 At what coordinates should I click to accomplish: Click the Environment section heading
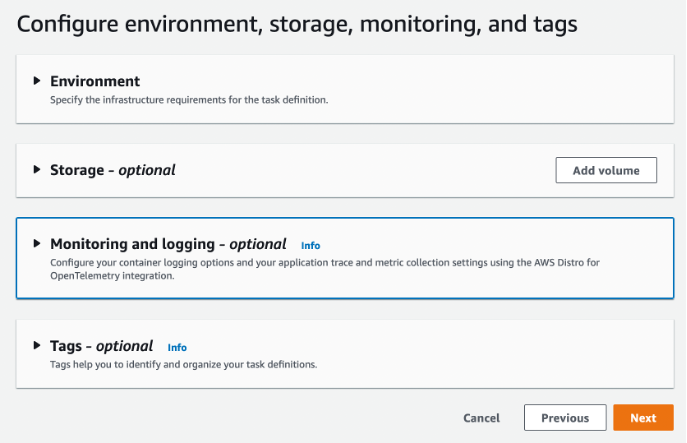click(x=95, y=81)
